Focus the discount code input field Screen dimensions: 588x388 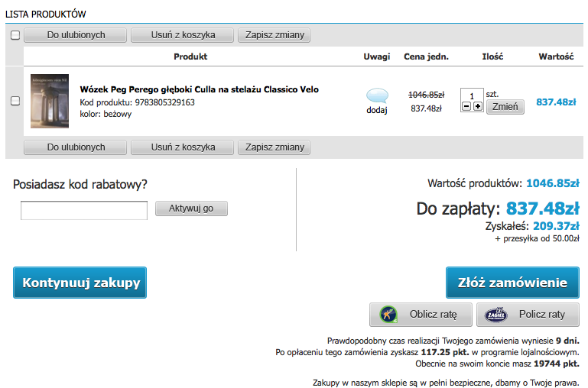point(84,210)
